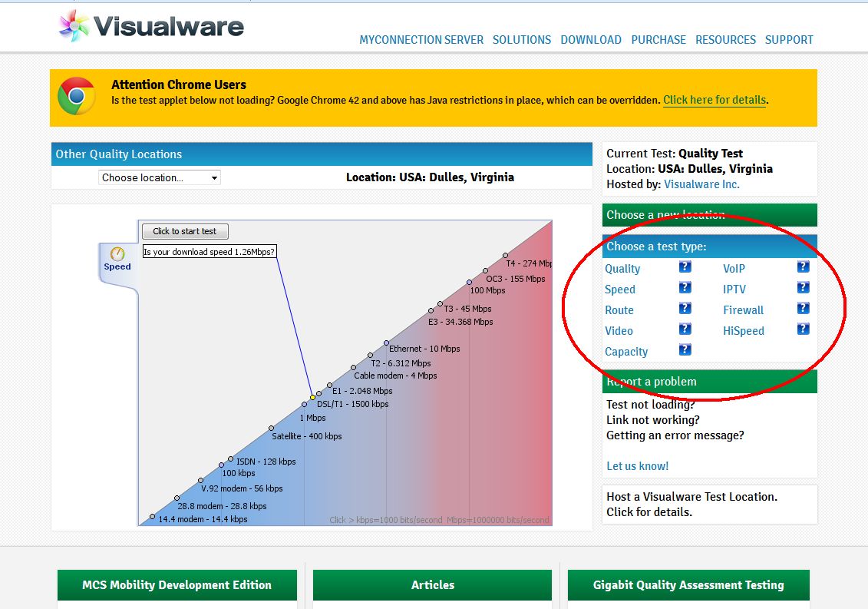Select the HiSpeed test type
The image size is (868, 609).
[744, 331]
